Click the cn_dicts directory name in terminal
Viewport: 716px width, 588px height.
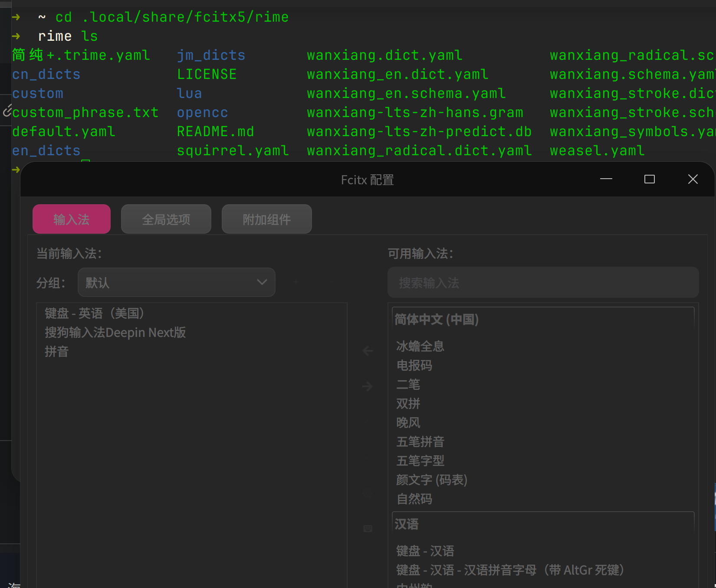pyautogui.click(x=46, y=74)
